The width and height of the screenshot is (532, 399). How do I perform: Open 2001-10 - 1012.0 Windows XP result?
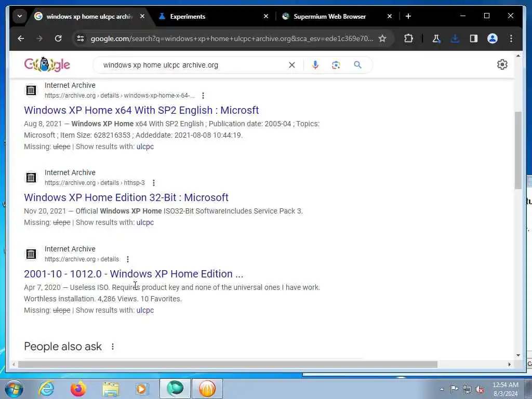(x=134, y=274)
